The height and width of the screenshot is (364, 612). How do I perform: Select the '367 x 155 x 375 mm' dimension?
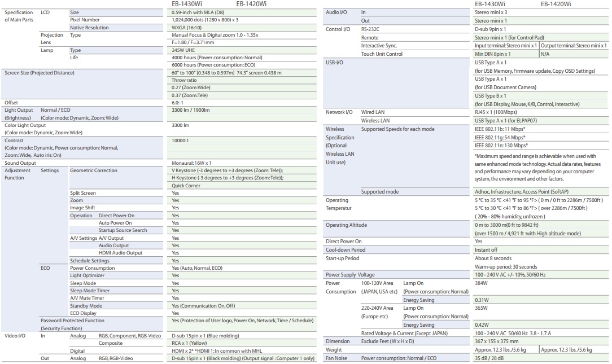pyautogui.click(x=497, y=342)
